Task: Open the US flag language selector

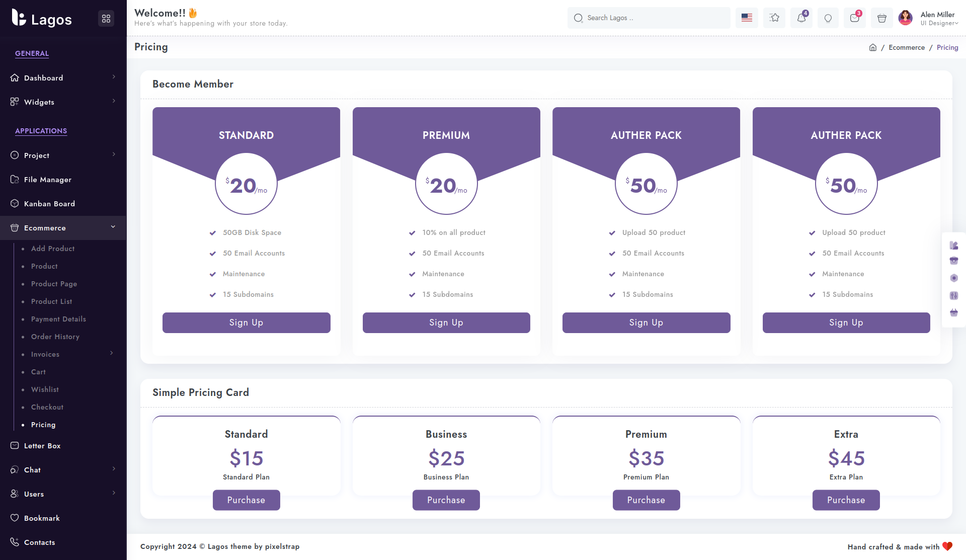Action: pos(747,18)
